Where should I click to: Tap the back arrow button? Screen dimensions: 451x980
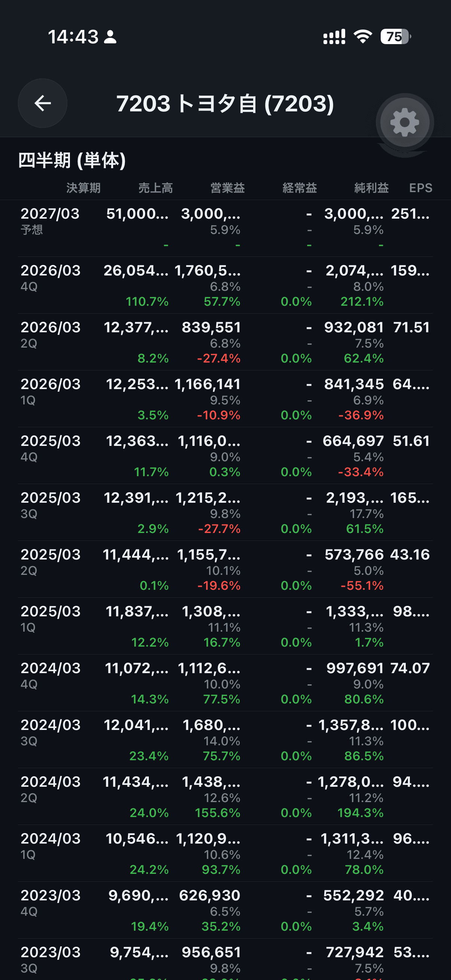click(43, 103)
